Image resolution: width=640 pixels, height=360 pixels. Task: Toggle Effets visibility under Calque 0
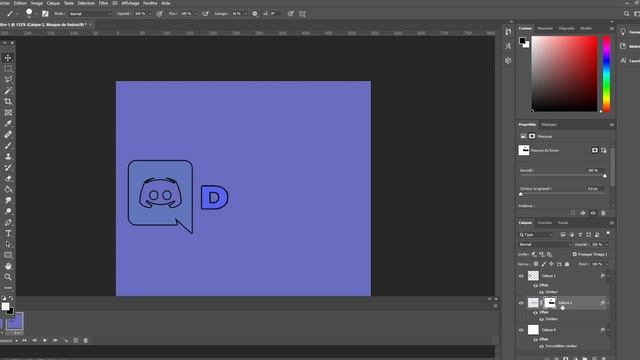(535, 340)
